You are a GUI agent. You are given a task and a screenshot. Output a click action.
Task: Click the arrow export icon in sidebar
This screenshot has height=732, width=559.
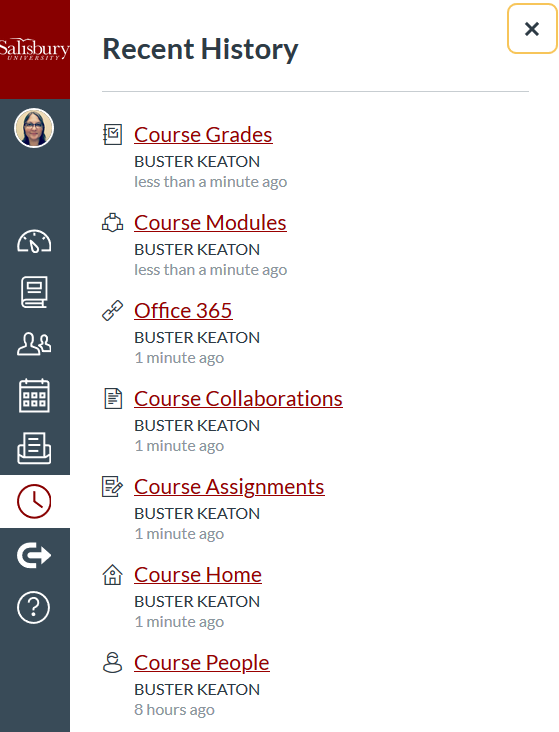pos(34,555)
